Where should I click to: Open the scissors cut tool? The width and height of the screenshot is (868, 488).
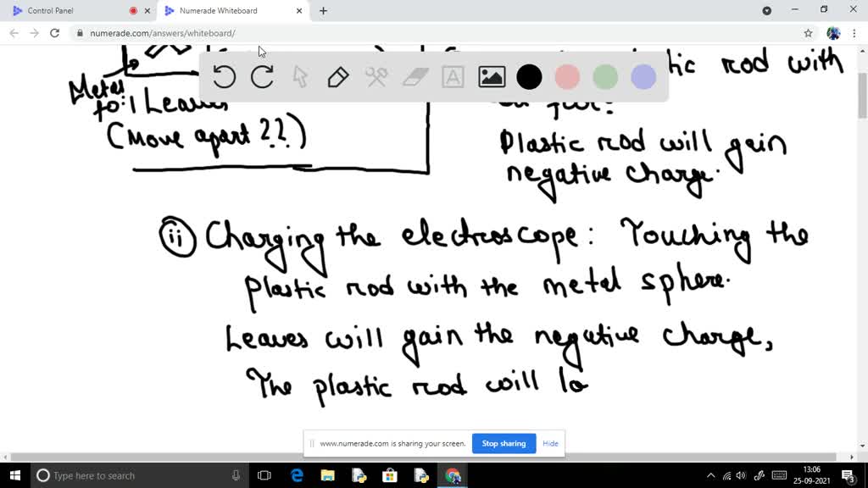point(376,76)
